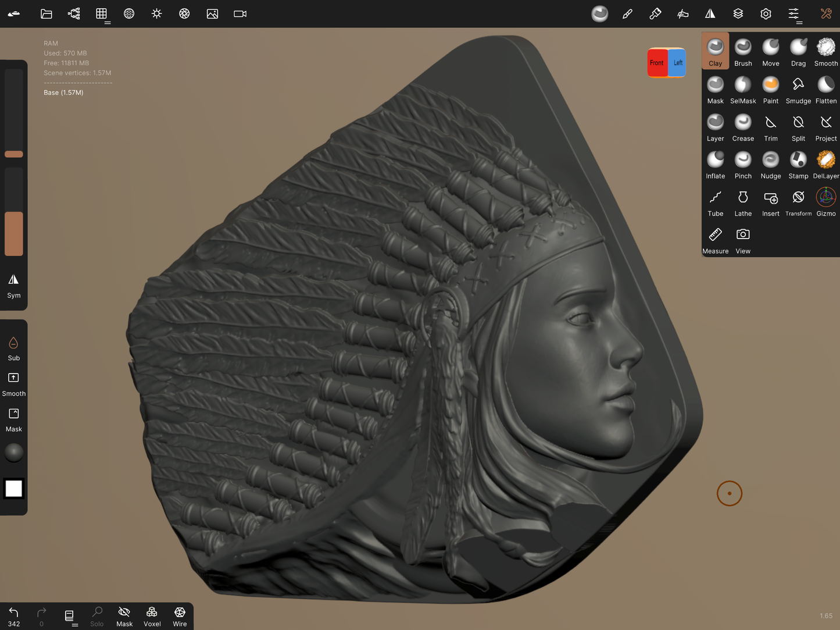Image resolution: width=840 pixels, height=630 pixels.
Task: Choose the Project tool
Action: point(826,127)
